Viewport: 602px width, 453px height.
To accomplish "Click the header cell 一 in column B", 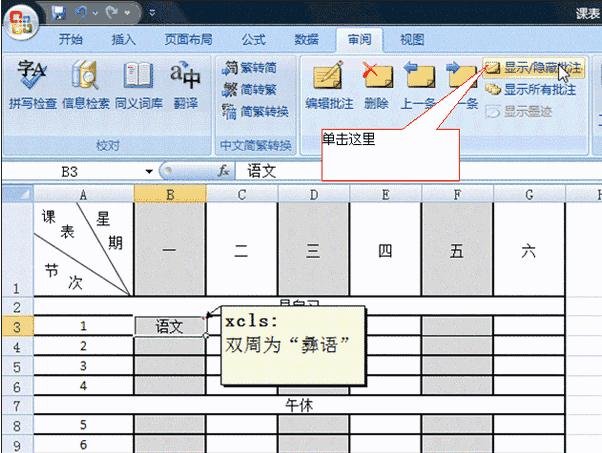I will pos(169,249).
